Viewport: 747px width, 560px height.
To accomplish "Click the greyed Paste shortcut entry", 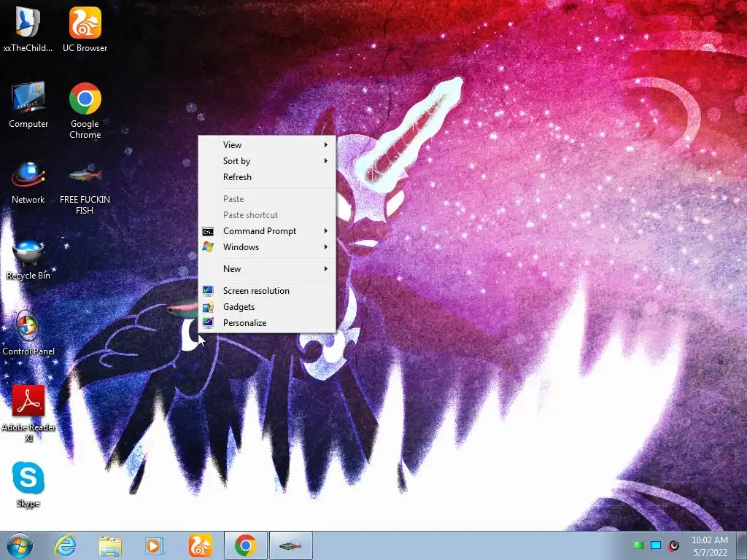I will pos(267,215).
